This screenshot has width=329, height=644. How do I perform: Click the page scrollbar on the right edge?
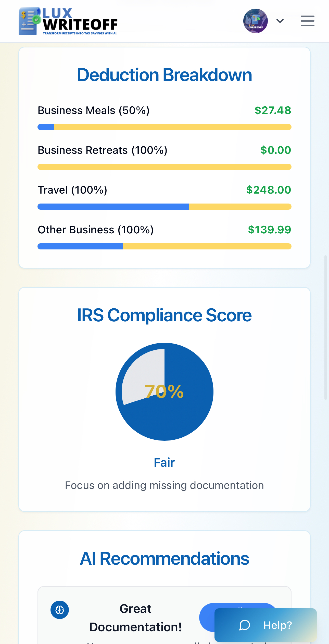point(325,326)
